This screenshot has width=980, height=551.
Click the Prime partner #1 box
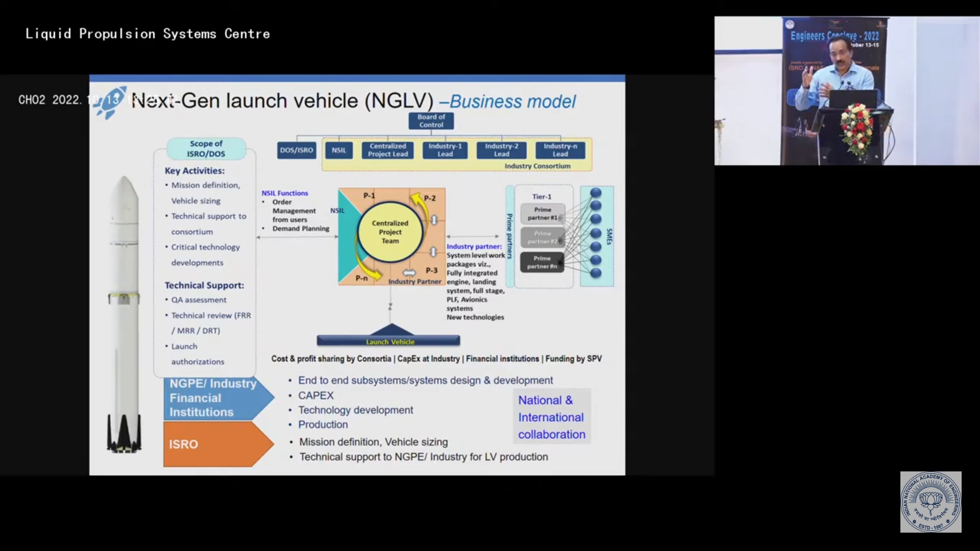click(x=543, y=214)
